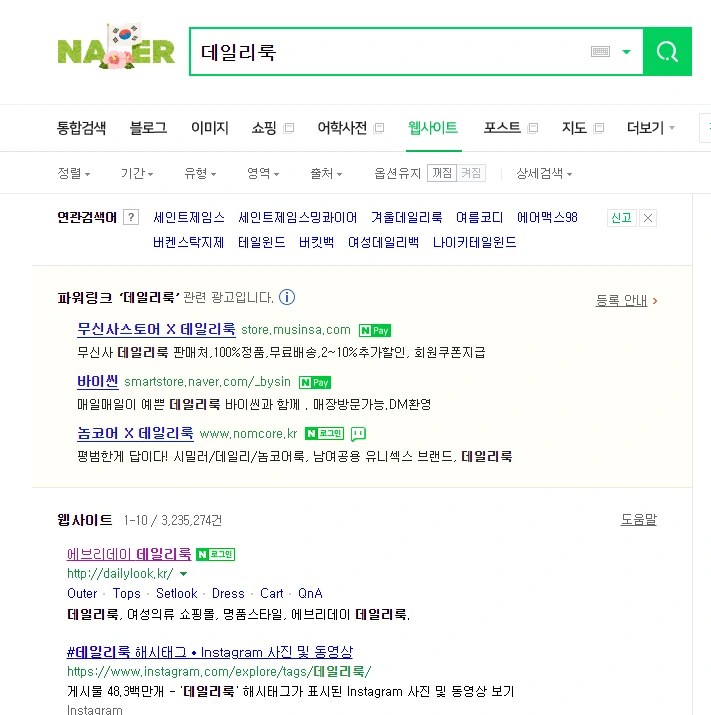This screenshot has width=711, height=715.
Task: Click N 로그인 badge beside 에브리데이 데일리룩
Action: 215,554
